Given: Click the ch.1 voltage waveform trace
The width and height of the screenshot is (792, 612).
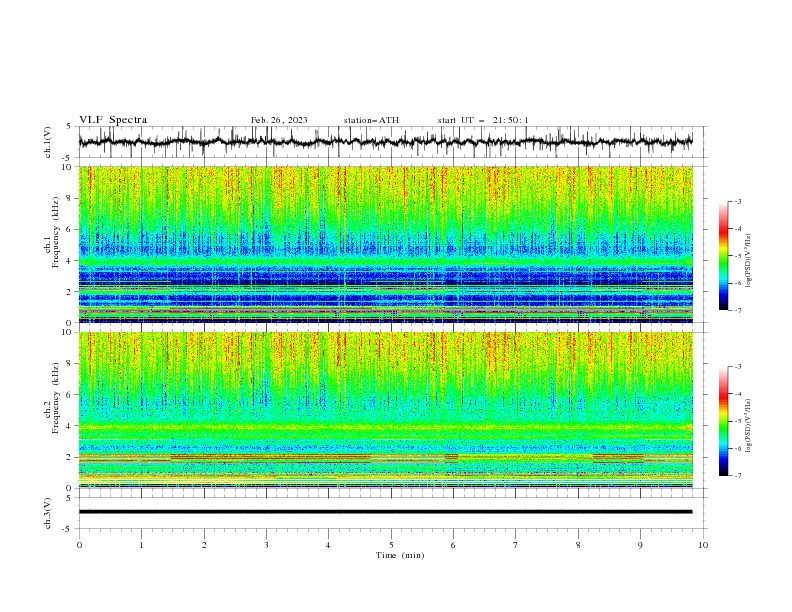Looking at the screenshot, I should [x=385, y=142].
